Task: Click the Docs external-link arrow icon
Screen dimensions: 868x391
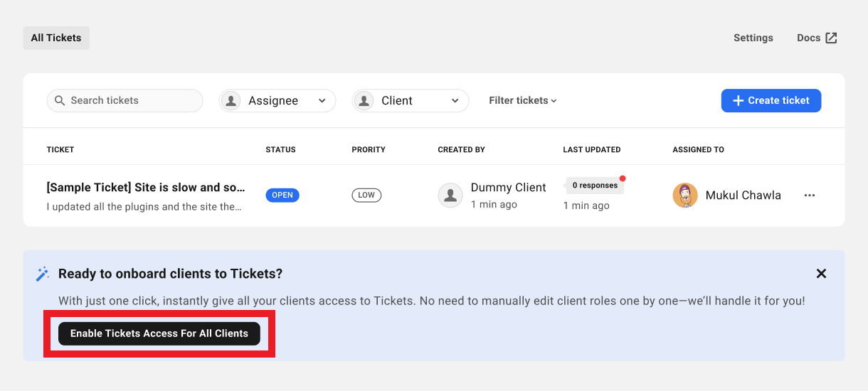Action: pos(831,38)
